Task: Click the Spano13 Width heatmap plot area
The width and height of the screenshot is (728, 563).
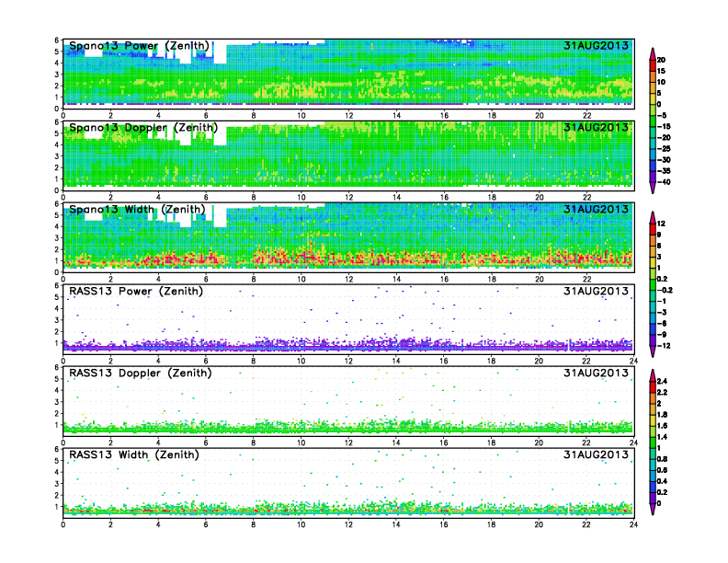Action: (x=348, y=237)
